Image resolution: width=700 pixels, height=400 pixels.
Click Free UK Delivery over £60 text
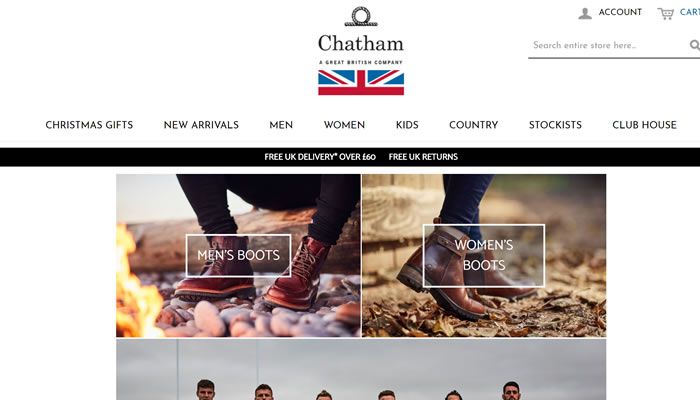click(320, 157)
